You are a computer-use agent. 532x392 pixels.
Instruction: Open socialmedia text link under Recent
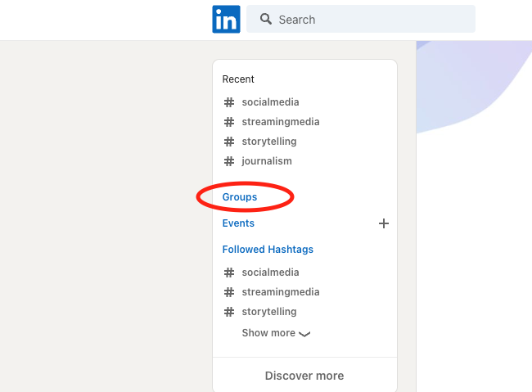tap(270, 102)
